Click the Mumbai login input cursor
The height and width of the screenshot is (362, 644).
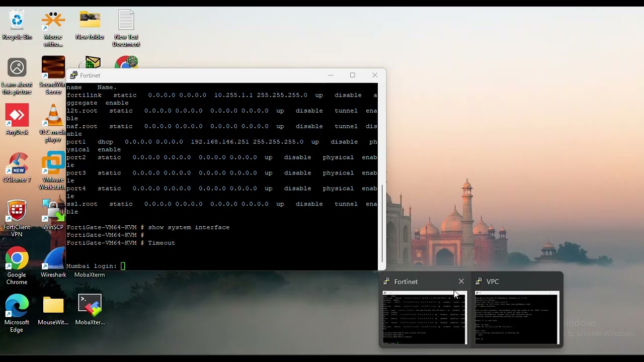(123, 266)
